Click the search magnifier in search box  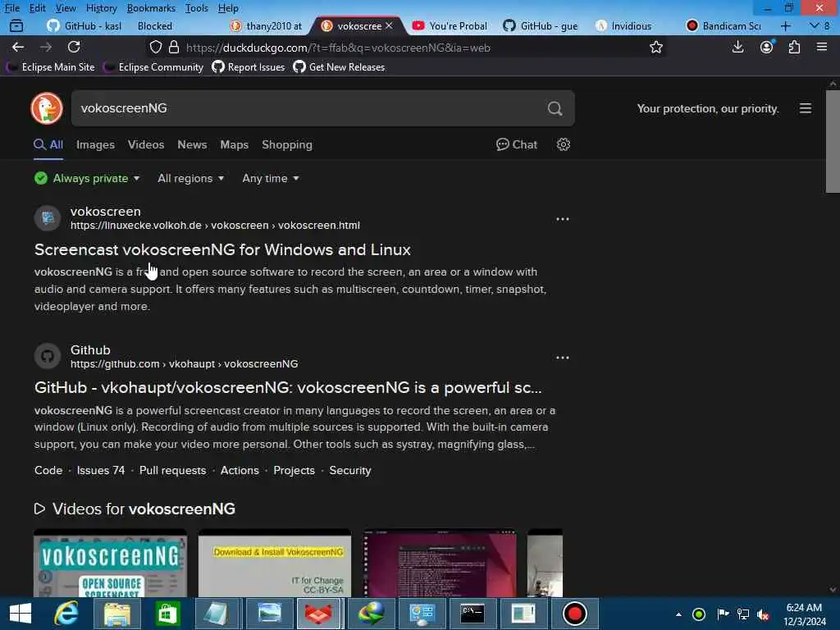555,109
